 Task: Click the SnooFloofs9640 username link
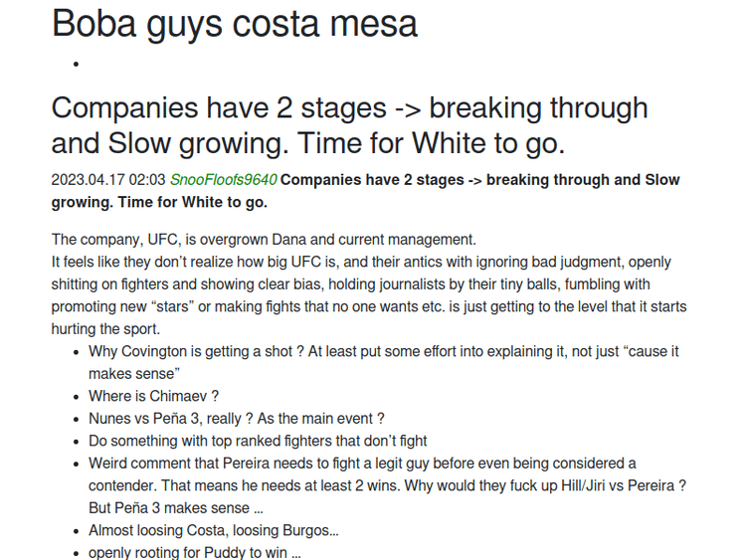223,180
